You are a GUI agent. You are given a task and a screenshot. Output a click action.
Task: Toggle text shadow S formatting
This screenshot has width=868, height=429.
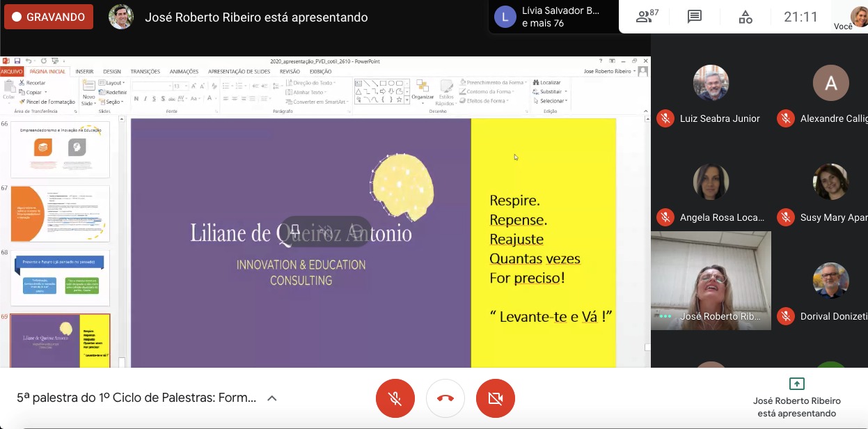[x=163, y=98]
